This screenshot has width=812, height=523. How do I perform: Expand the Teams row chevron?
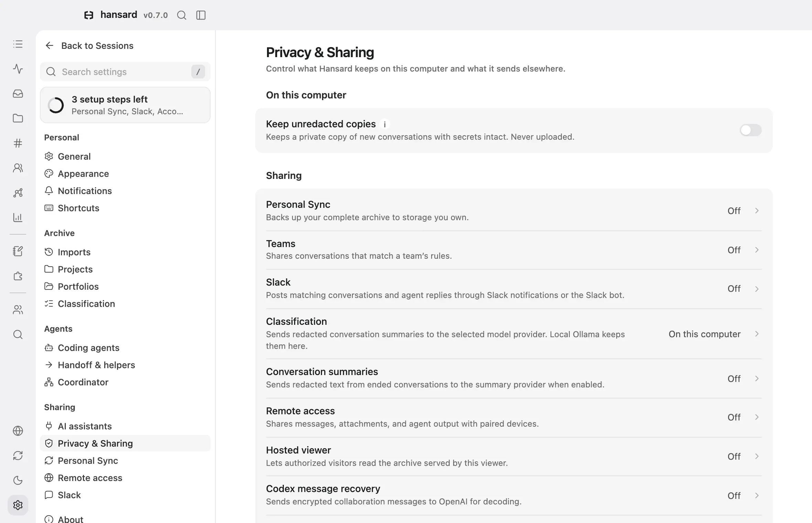pos(757,250)
